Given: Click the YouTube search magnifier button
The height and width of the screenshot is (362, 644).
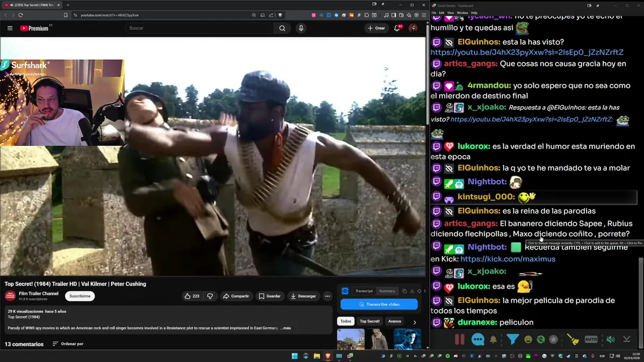Looking at the screenshot, I should (282, 28).
